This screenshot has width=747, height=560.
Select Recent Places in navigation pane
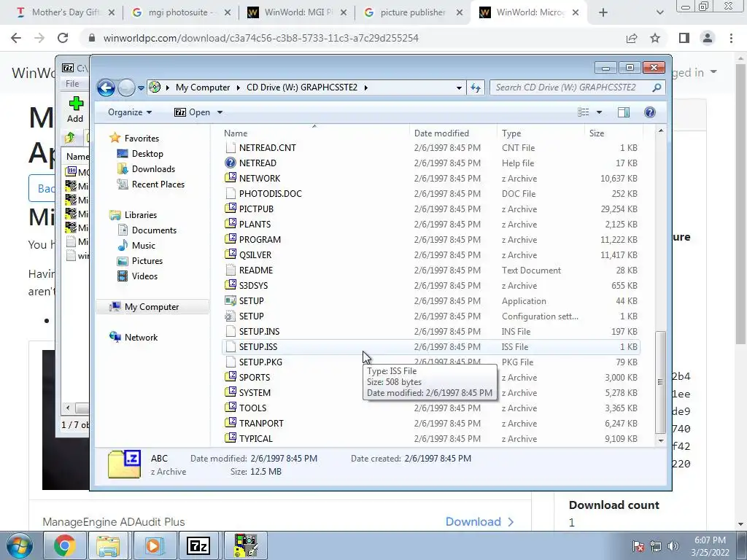click(x=158, y=184)
